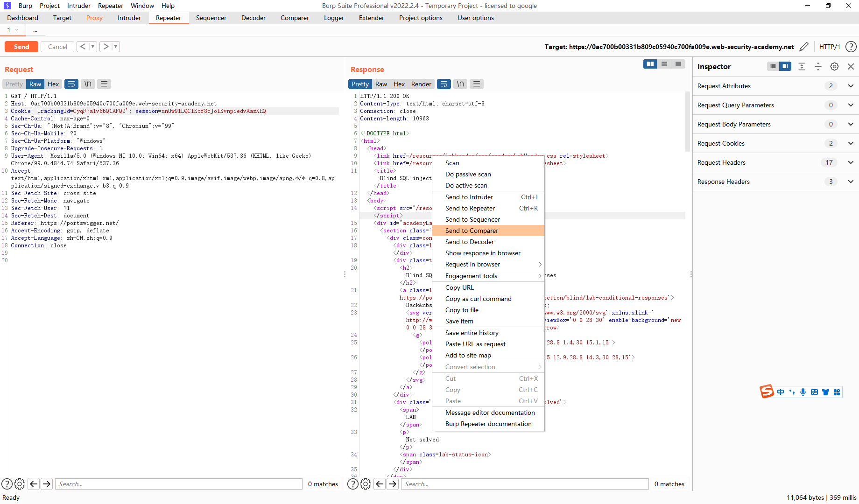Open Engagement tools submenu

(488, 276)
